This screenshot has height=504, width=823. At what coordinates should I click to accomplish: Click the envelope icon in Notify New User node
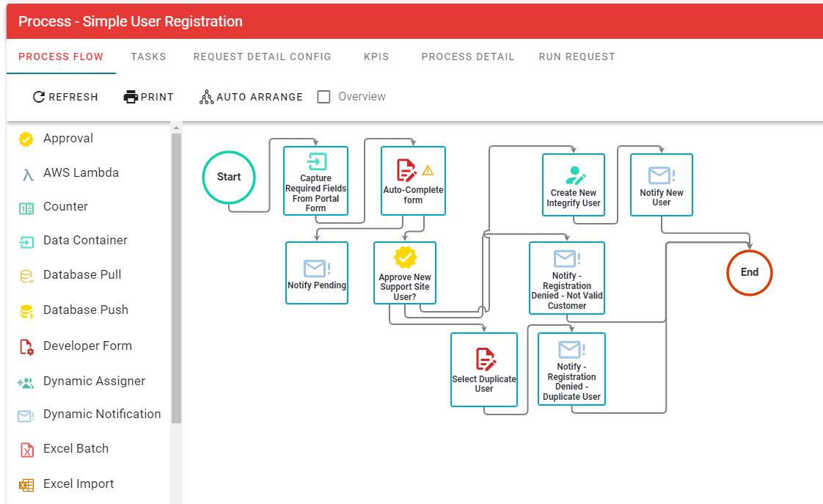[x=662, y=175]
